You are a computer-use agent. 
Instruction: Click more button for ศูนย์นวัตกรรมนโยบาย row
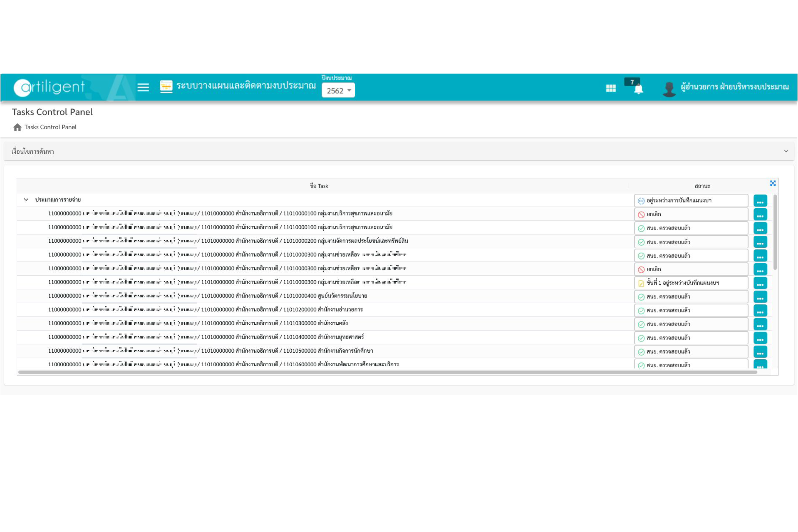[x=760, y=297]
